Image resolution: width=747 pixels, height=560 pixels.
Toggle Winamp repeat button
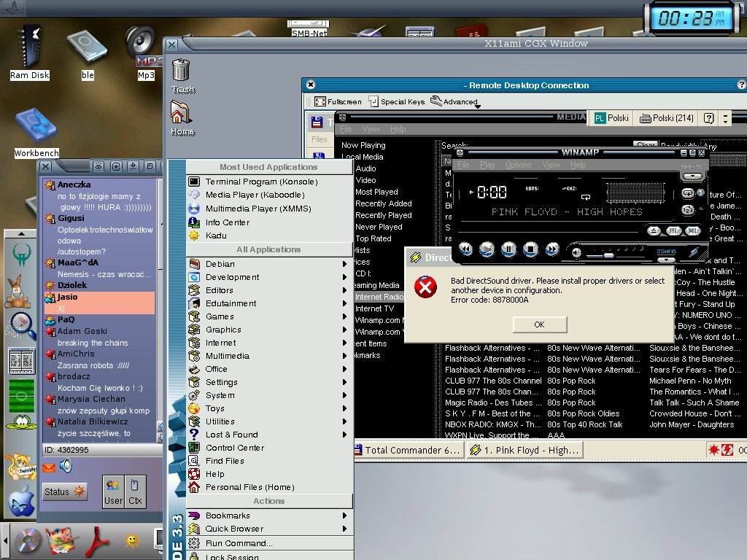[x=687, y=192]
